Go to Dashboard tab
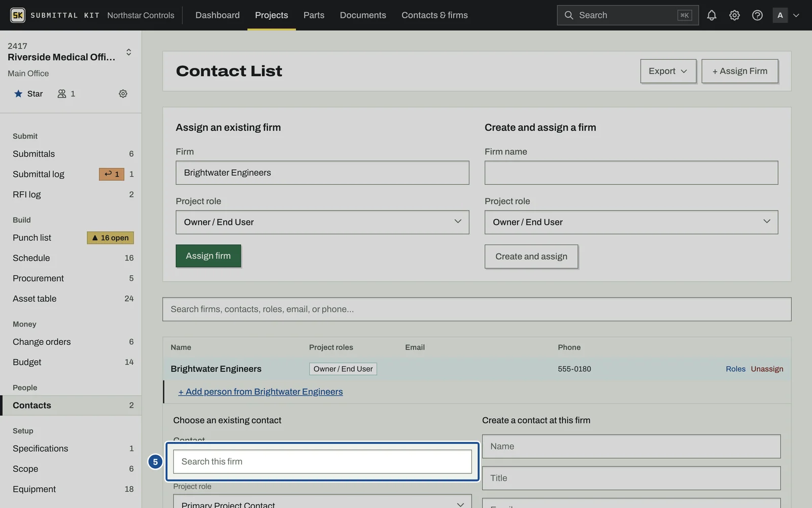This screenshot has width=812, height=508. point(217,15)
